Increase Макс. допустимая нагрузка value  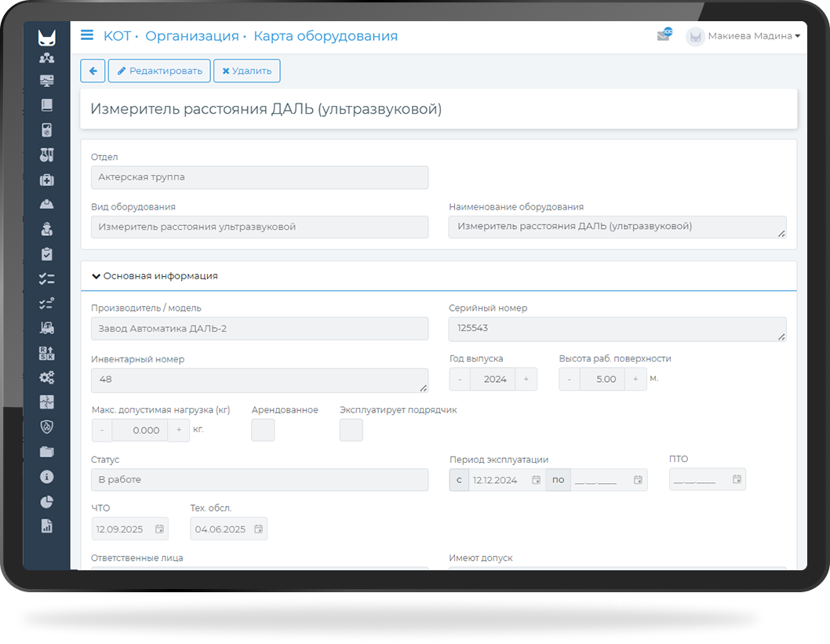(x=179, y=430)
